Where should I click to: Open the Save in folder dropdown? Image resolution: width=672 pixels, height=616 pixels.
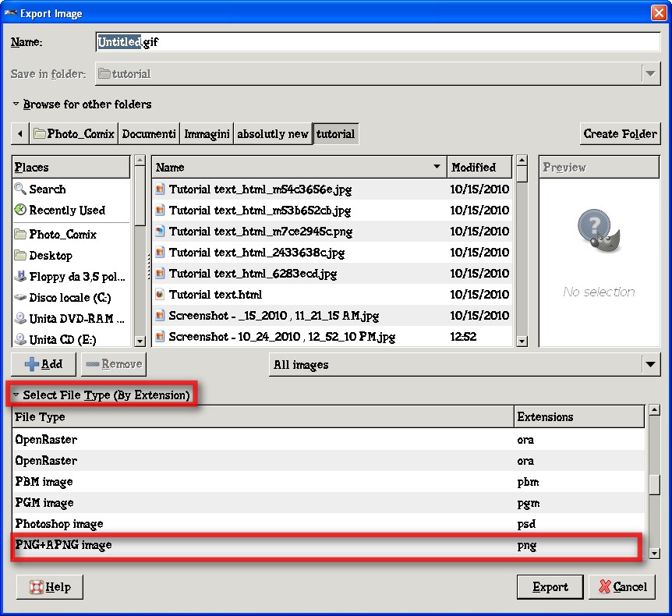(651, 74)
